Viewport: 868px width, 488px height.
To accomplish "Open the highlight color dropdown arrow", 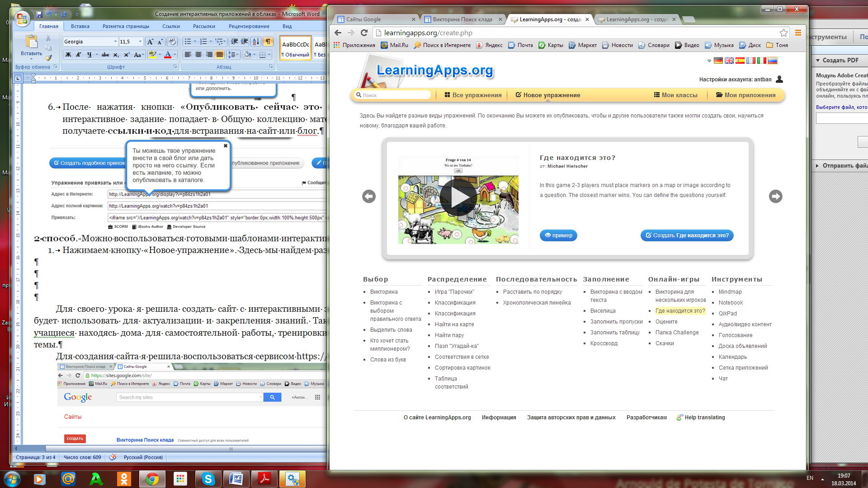I will (160, 55).
